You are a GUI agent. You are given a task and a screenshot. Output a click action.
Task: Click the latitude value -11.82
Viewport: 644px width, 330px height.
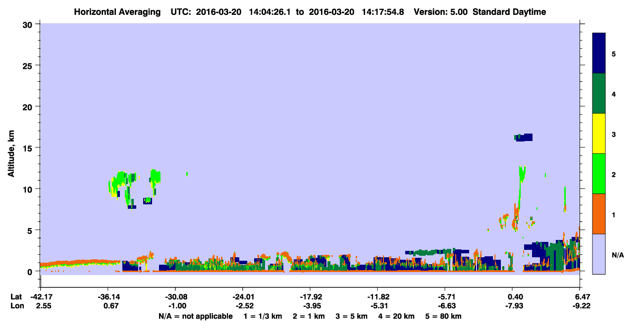[377, 297]
